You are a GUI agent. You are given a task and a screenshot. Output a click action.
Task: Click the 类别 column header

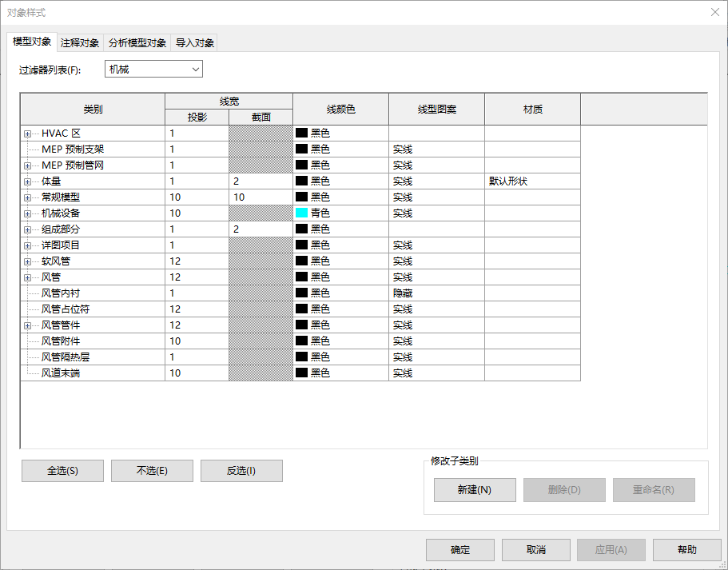click(93, 110)
